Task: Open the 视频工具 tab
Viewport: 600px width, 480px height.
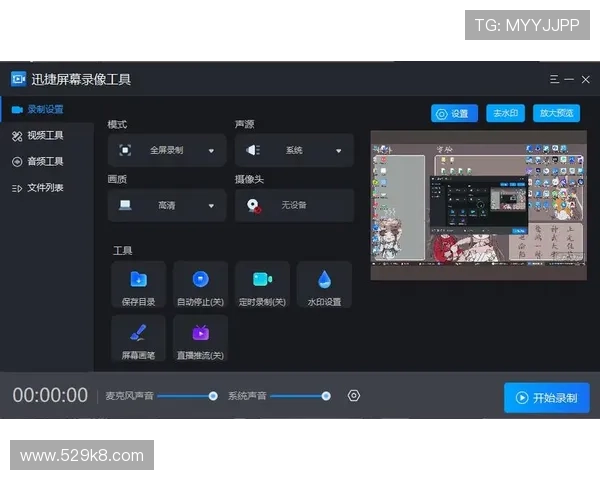Action: point(47,136)
